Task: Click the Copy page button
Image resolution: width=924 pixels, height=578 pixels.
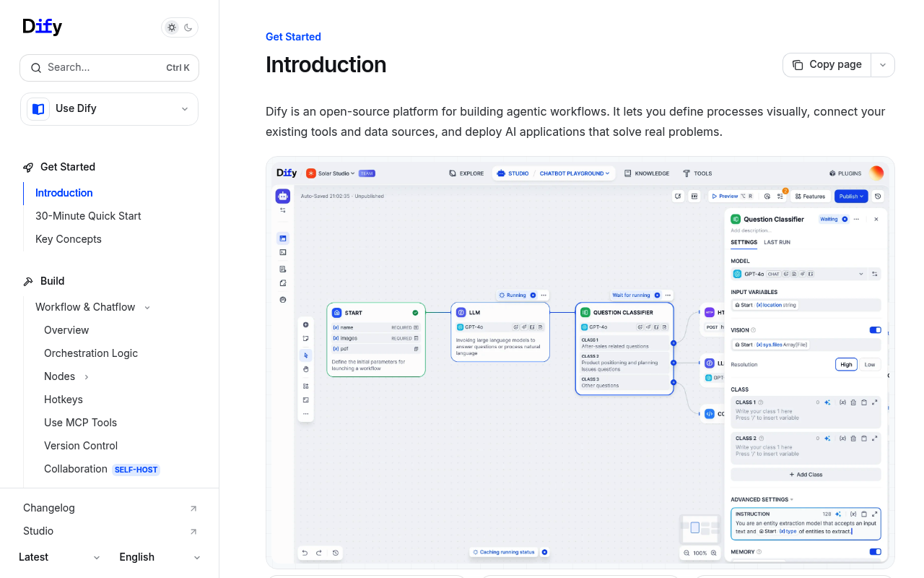Action: click(827, 65)
